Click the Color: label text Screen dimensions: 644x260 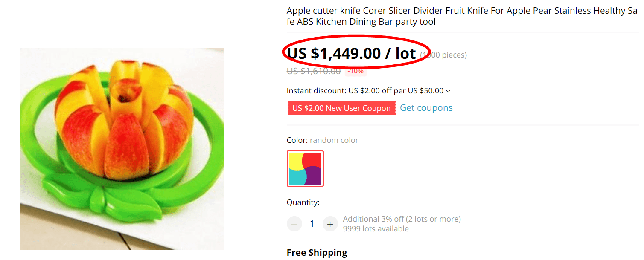tap(297, 140)
